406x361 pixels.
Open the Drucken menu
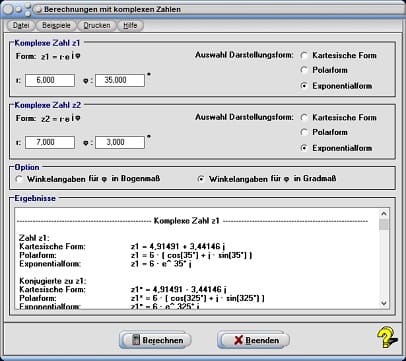(97, 25)
